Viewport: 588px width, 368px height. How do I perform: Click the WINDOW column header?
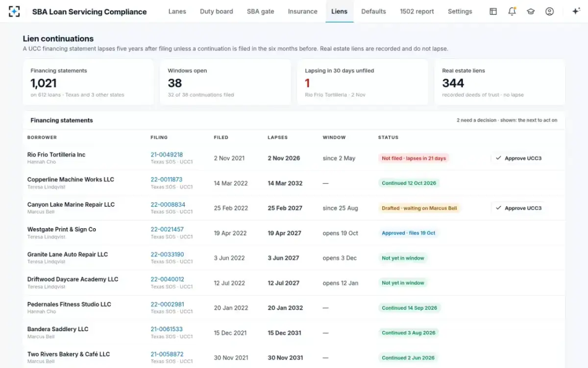334,137
